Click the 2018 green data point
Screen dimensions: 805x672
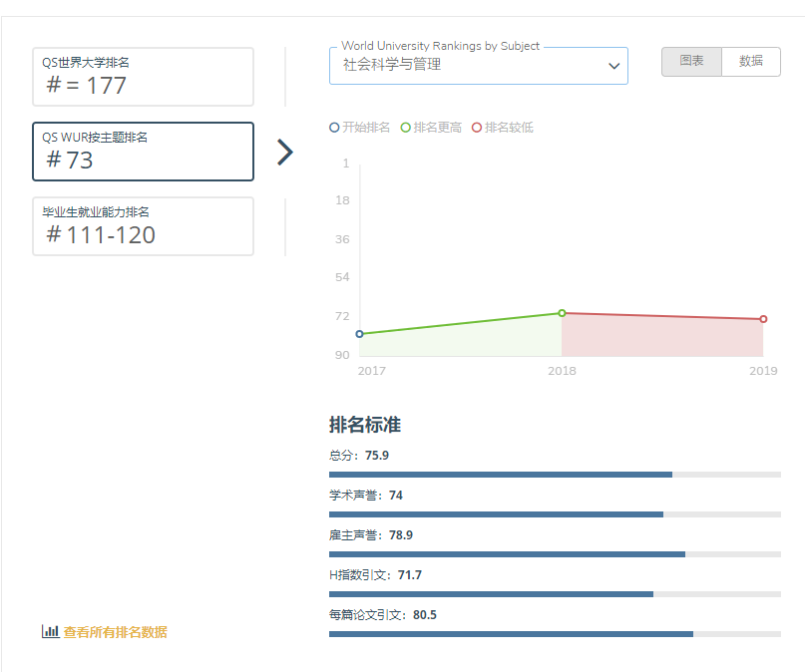point(562,313)
